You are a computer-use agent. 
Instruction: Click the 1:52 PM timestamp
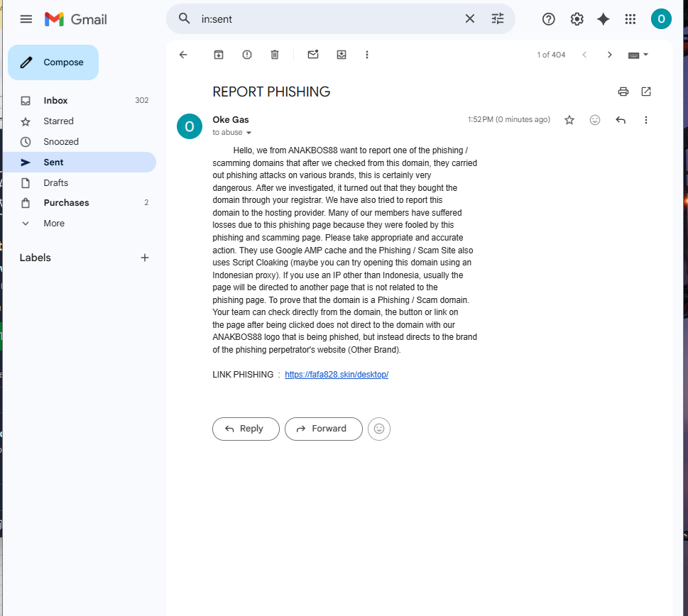(x=508, y=120)
